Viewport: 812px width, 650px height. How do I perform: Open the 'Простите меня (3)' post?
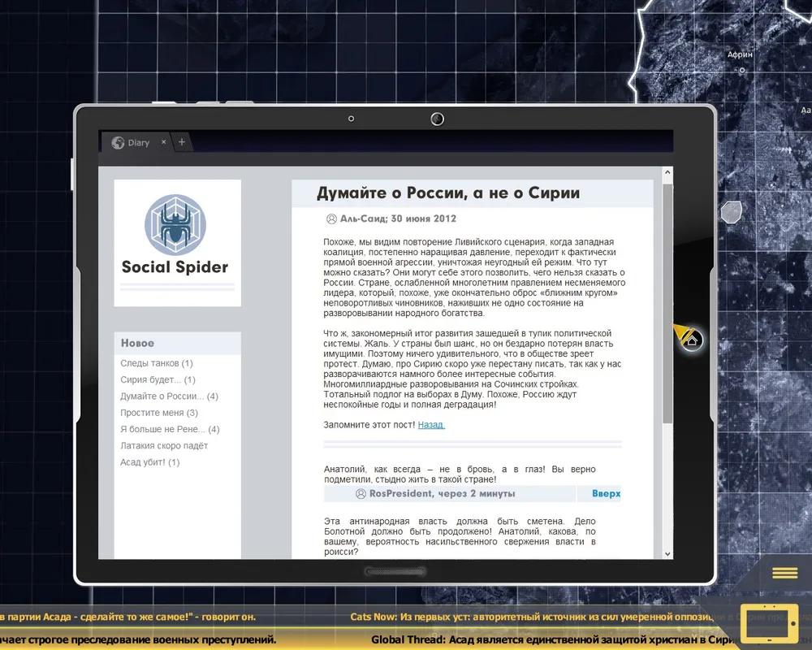[159, 413]
